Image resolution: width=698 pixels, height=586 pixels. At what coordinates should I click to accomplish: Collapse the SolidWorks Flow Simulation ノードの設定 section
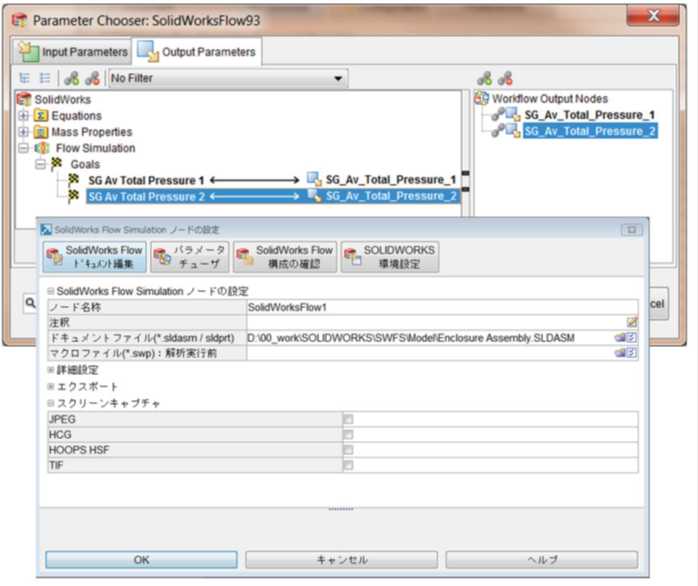[51, 291]
